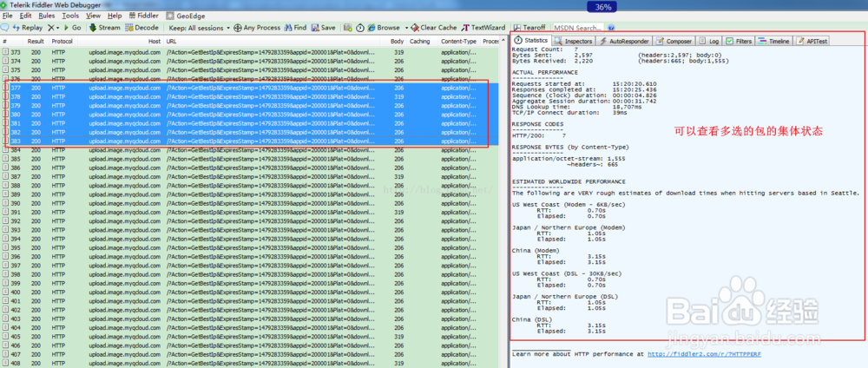Click the blue help icon beside MSDN Search
This screenshot has width=868, height=368.
(611, 27)
